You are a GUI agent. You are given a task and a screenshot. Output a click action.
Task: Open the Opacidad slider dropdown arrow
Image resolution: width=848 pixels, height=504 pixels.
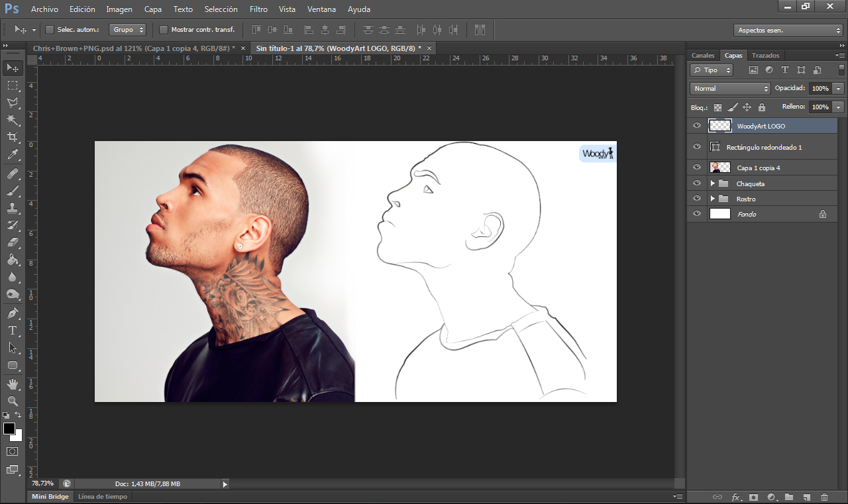pyautogui.click(x=839, y=88)
